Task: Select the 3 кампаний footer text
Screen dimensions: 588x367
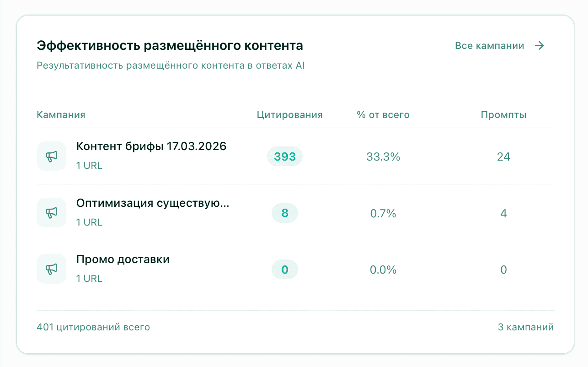Action: pyautogui.click(x=526, y=327)
